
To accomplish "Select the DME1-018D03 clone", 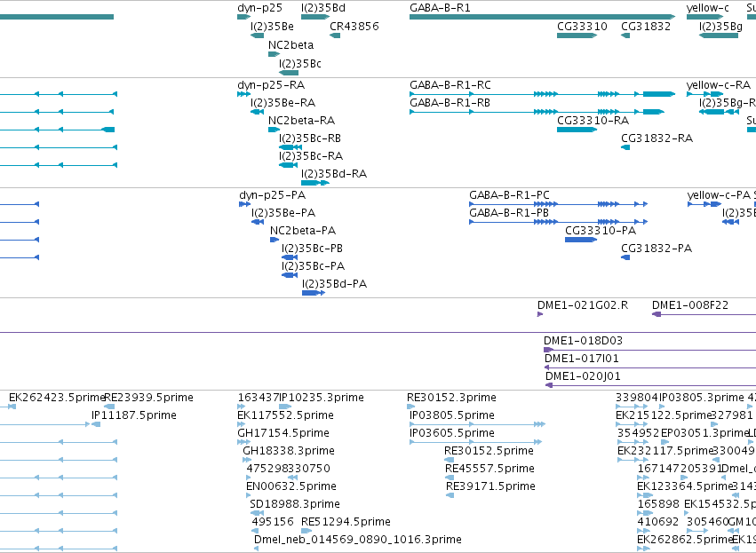I will pyautogui.click(x=650, y=350).
